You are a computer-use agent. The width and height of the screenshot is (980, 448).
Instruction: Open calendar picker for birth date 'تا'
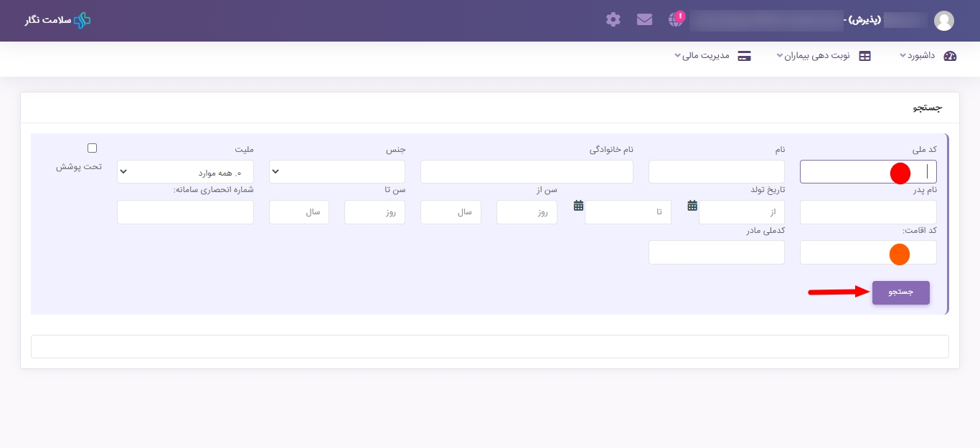pyautogui.click(x=578, y=206)
